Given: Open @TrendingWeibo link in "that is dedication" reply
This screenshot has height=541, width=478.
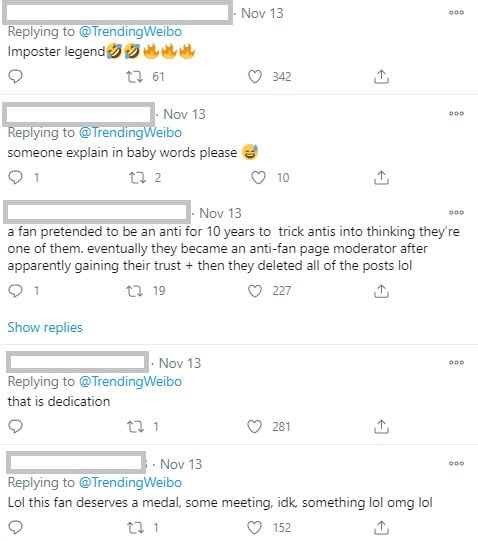Looking at the screenshot, I should pyautogui.click(x=130, y=382).
